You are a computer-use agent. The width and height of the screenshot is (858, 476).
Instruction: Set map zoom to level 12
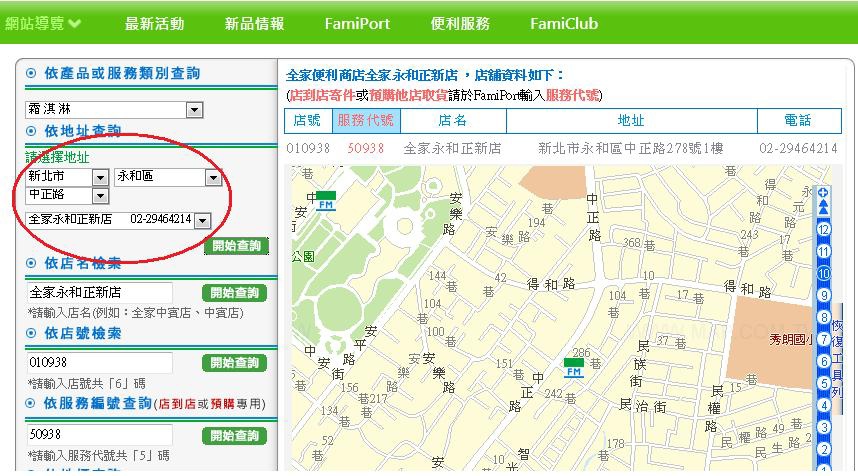click(824, 229)
